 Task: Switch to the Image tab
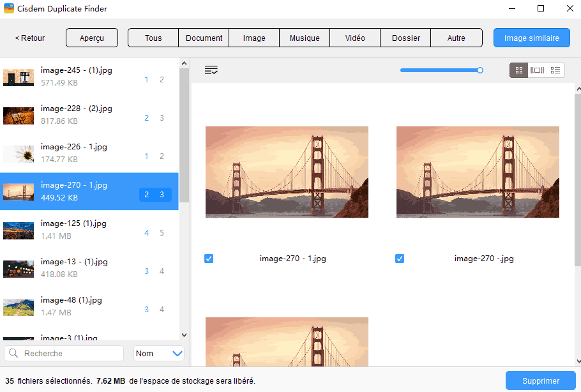253,38
